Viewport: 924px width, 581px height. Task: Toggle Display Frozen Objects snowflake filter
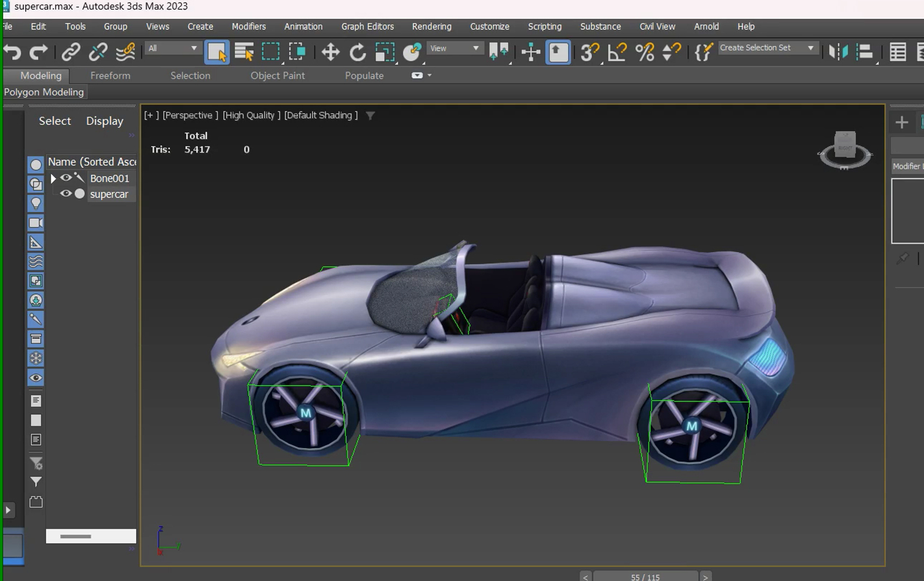click(x=35, y=358)
